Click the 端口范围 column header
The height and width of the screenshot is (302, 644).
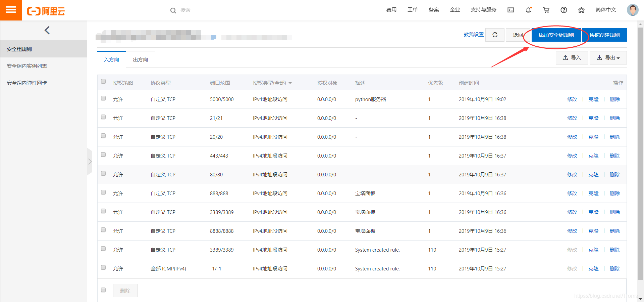click(220, 83)
